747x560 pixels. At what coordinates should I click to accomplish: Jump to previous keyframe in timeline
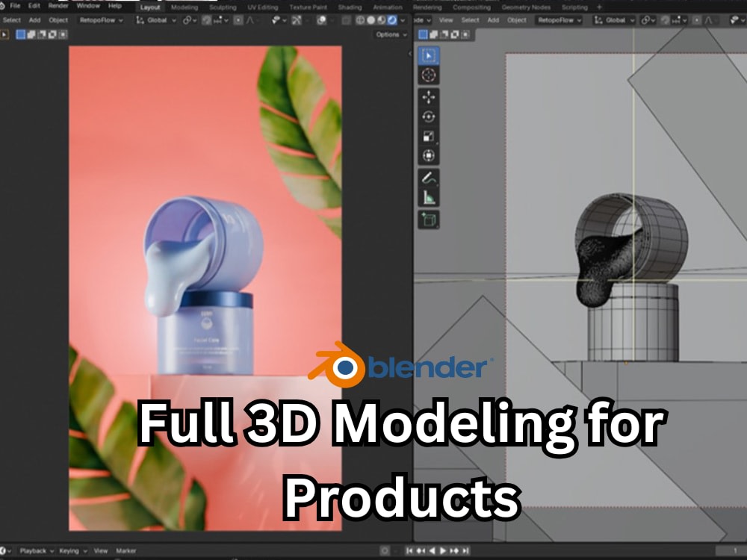point(420,550)
